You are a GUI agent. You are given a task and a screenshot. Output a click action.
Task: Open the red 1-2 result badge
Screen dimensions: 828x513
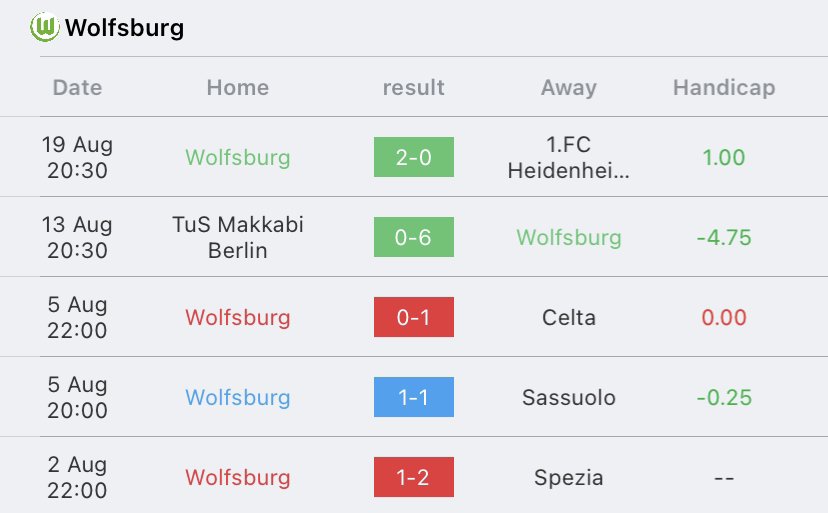coord(414,477)
